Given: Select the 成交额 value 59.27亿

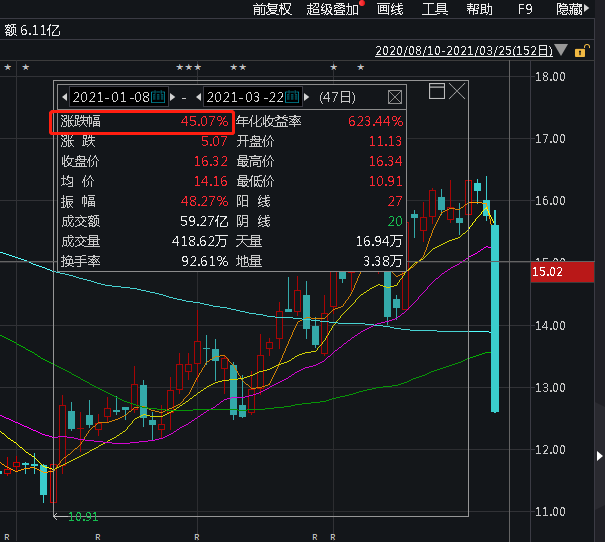Looking at the screenshot, I should click(204, 221).
